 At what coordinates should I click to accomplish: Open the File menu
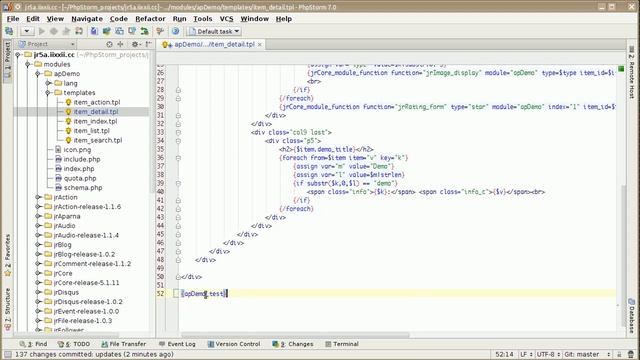tap(13, 19)
